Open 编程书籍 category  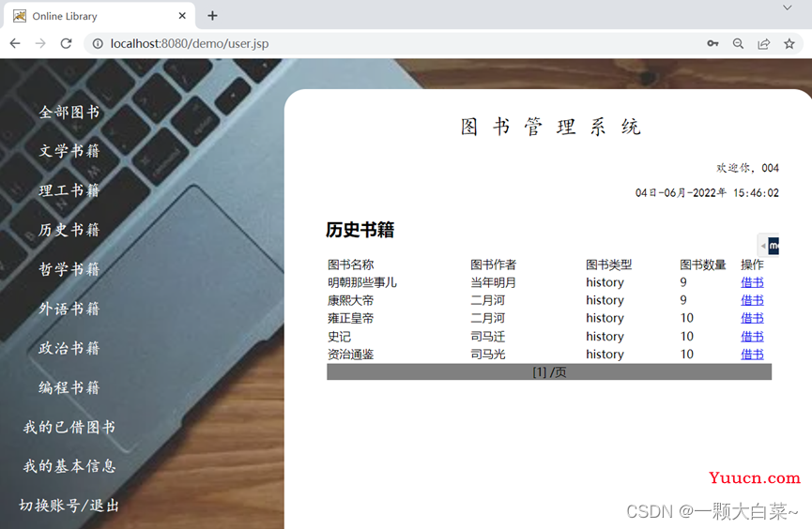tap(69, 387)
